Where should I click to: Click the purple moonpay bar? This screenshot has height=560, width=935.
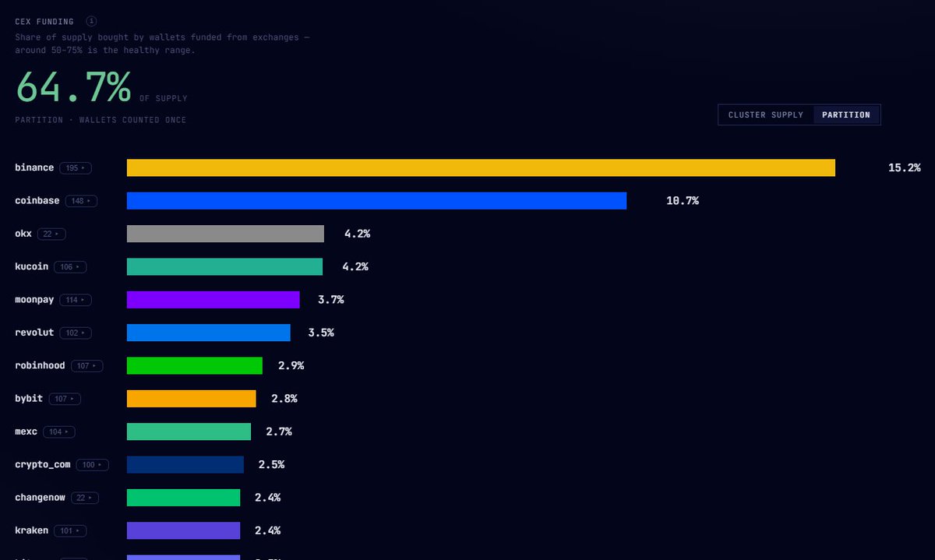(213, 300)
